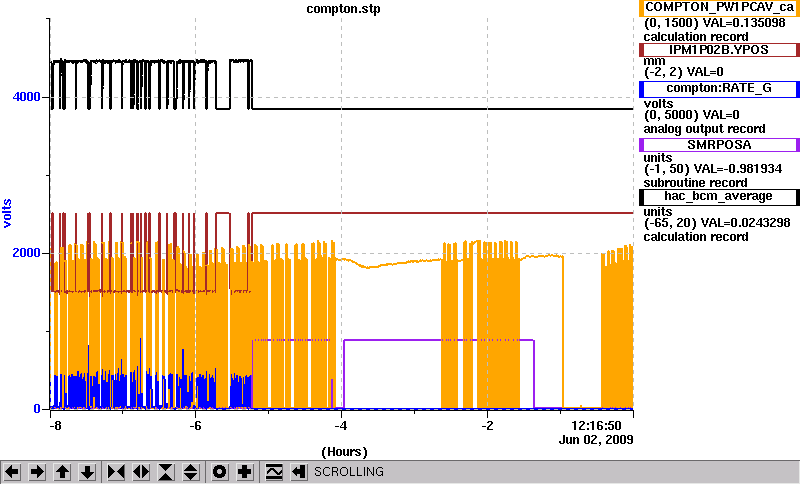Zoom in vertically with the hourglass icon
Viewport: 800px width, 484px height.
[166, 472]
